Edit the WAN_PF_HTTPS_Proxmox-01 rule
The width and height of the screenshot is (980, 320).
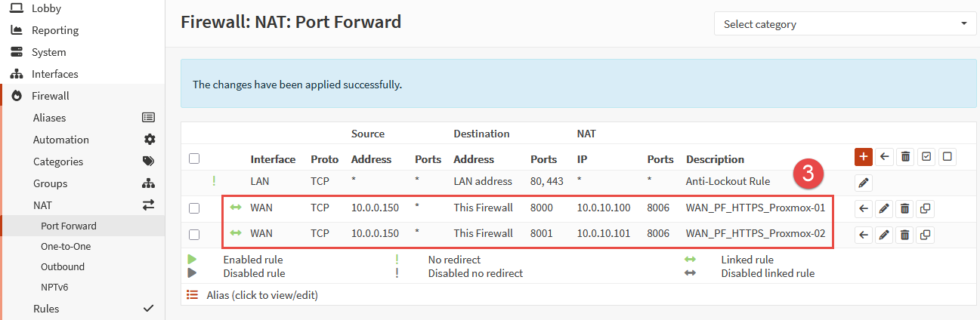click(x=884, y=209)
